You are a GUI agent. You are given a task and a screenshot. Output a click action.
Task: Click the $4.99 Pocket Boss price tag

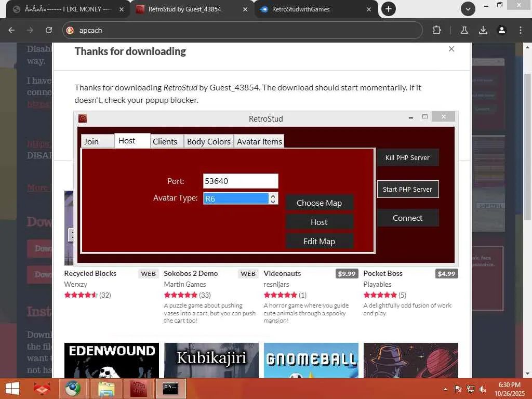(446, 274)
